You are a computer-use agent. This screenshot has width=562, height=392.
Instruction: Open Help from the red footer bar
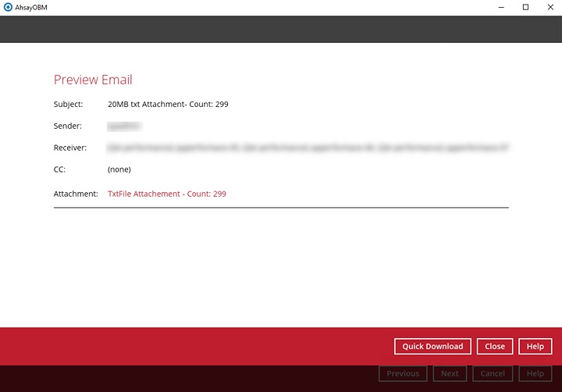click(535, 347)
